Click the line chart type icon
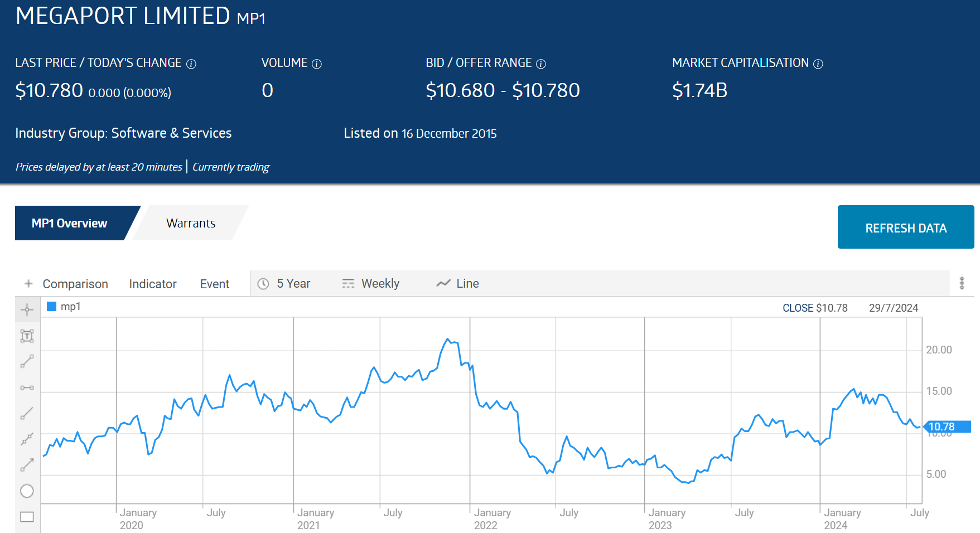Screen dimensions: 980x533 [x=443, y=283]
